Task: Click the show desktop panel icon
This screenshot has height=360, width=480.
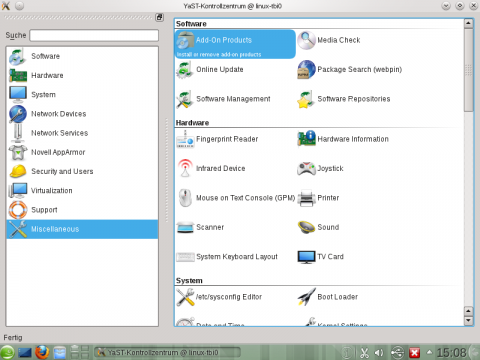Action: tap(25, 353)
